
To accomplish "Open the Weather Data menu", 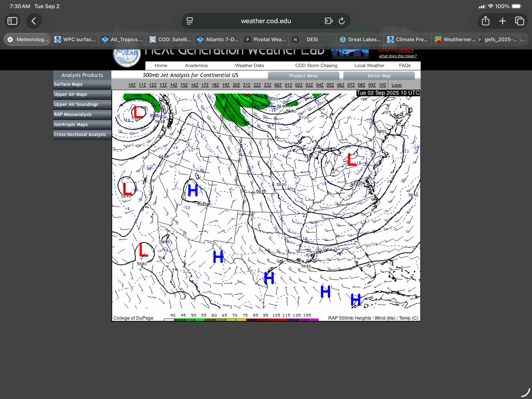I will 249,65.
